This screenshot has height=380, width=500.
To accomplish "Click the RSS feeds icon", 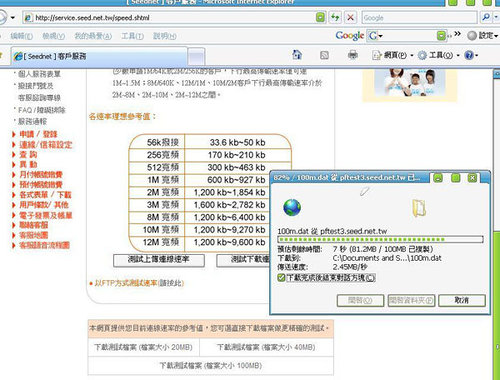I will pos(324,55).
